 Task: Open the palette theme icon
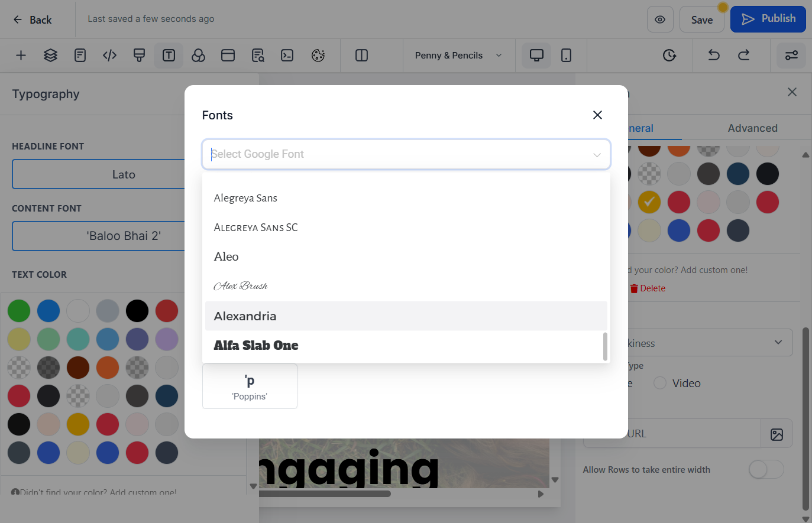318,56
